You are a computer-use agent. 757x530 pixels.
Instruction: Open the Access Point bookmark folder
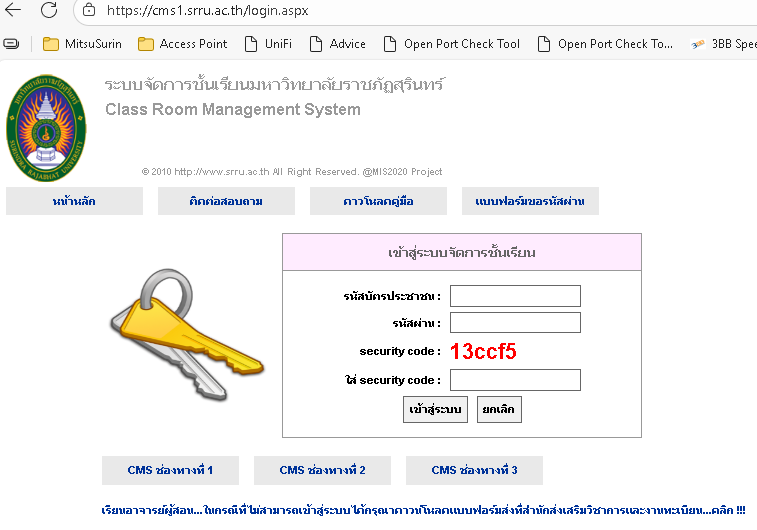tap(182, 44)
